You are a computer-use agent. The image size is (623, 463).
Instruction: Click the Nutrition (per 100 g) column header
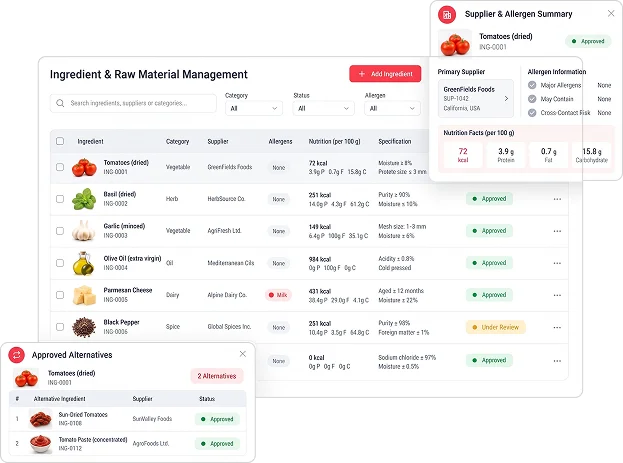pyautogui.click(x=335, y=141)
